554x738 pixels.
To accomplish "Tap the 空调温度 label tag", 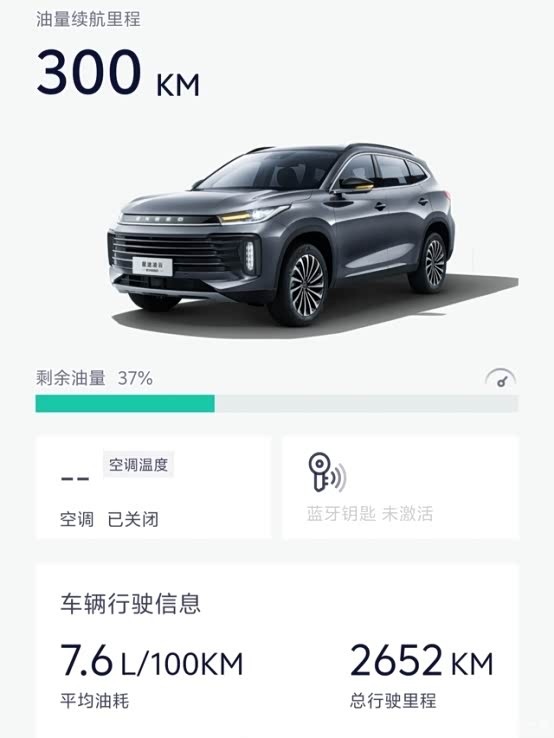I will [x=138, y=465].
